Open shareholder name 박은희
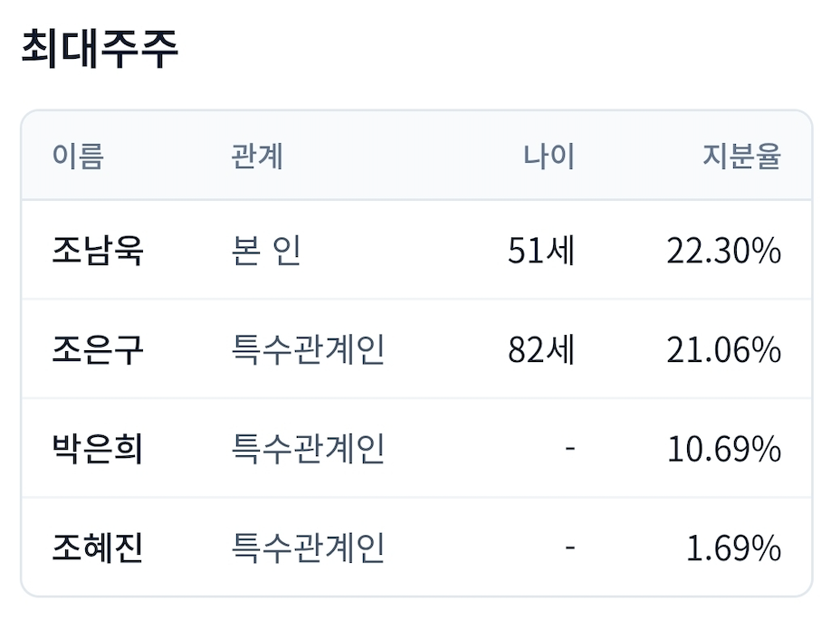This screenshot has width=840, height=619. (98, 449)
